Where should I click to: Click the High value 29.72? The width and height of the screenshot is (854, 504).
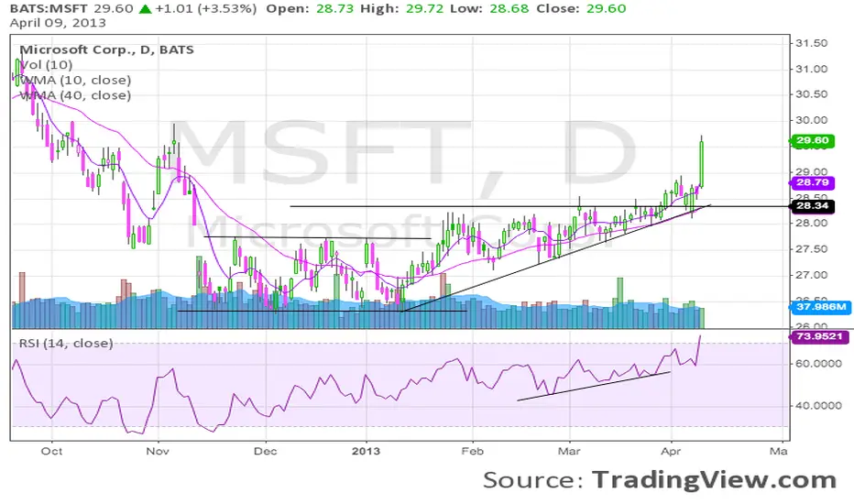(x=425, y=9)
